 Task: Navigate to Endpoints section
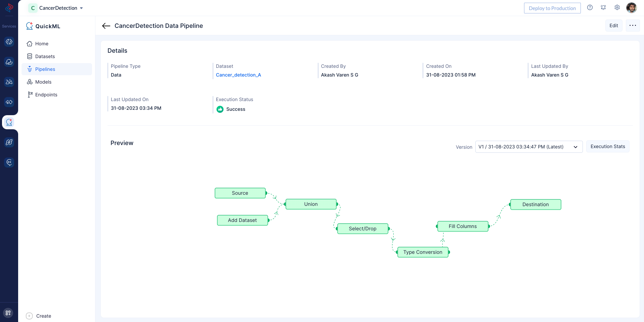[x=46, y=95]
